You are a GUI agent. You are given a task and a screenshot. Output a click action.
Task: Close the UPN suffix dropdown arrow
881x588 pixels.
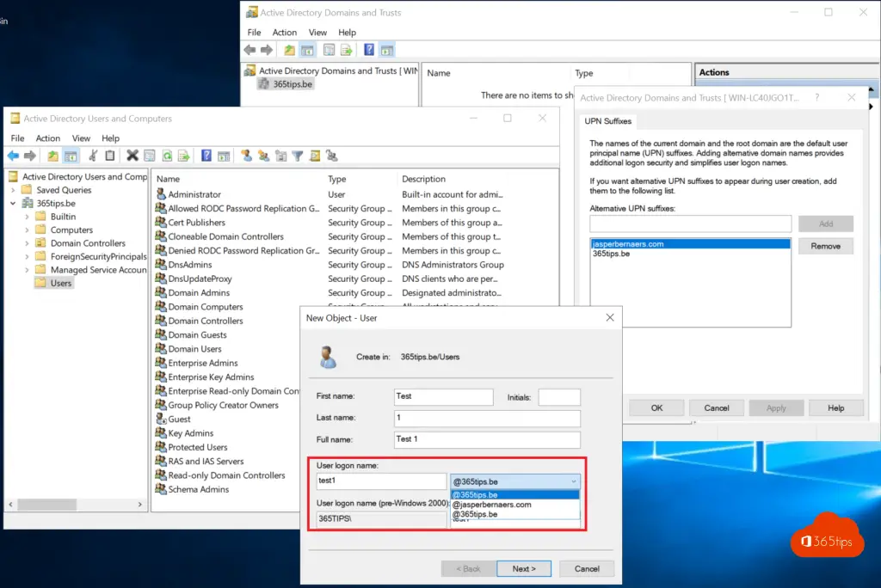pos(573,481)
